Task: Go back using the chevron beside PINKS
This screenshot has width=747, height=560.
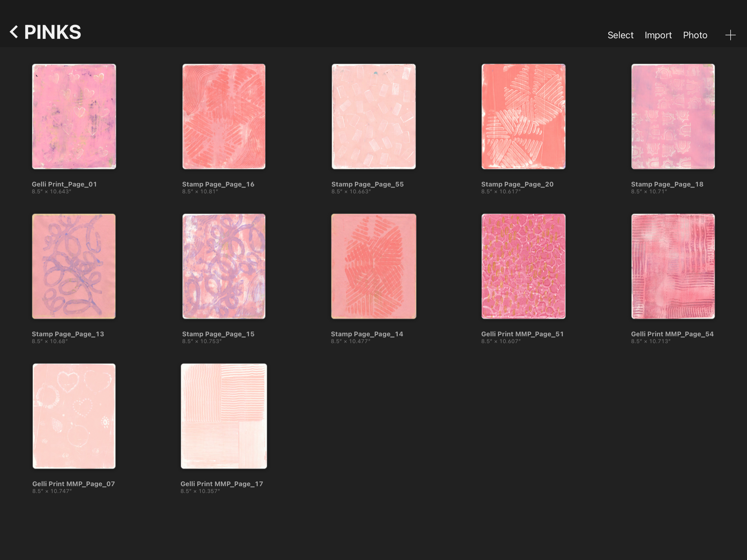Action: point(14,32)
